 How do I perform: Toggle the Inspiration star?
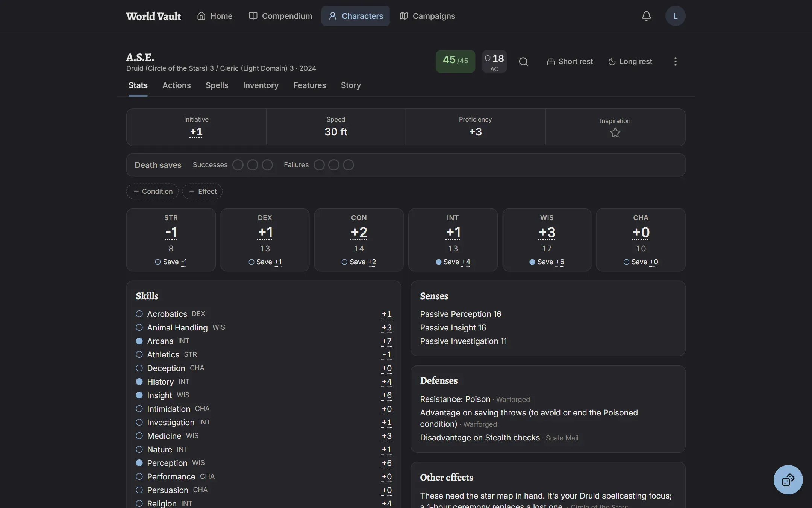[615, 132]
